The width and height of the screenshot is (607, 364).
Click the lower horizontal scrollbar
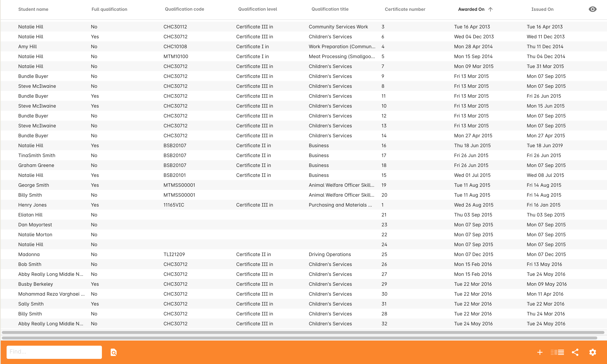pos(299,338)
